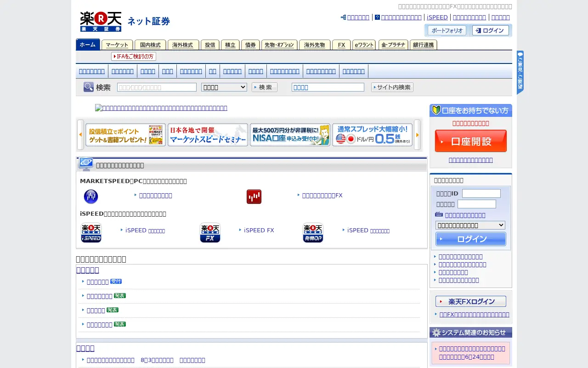588x368 pixels.
Task: Open the NISA口座 banner
Action: 290,135
